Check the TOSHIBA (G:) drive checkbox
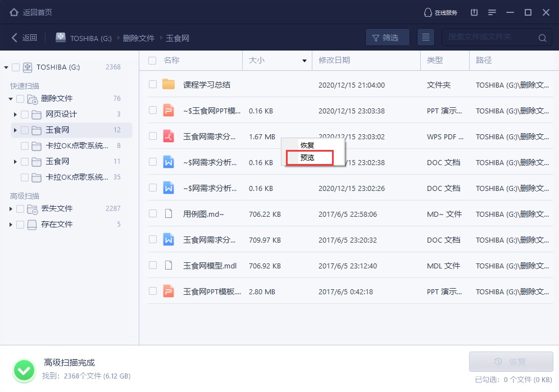 tap(15, 67)
